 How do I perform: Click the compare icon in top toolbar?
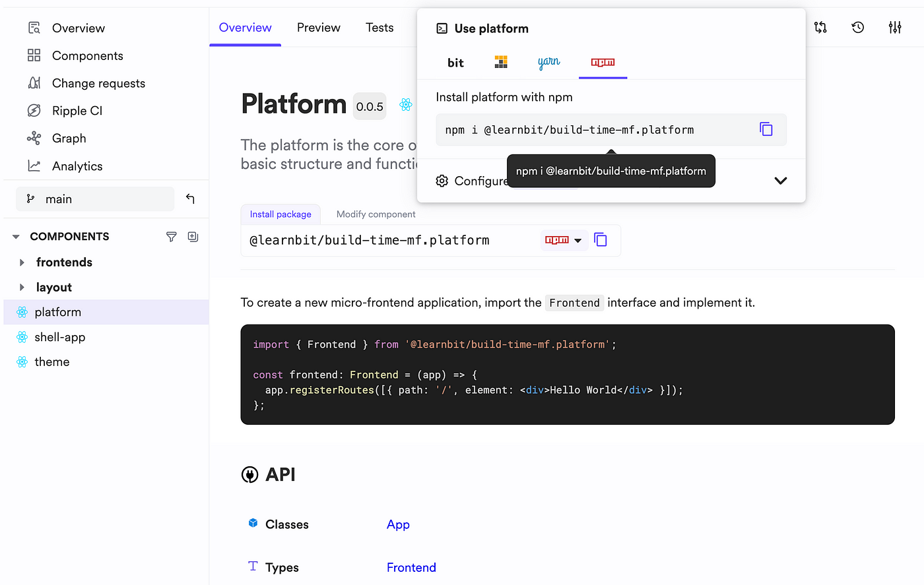820,28
